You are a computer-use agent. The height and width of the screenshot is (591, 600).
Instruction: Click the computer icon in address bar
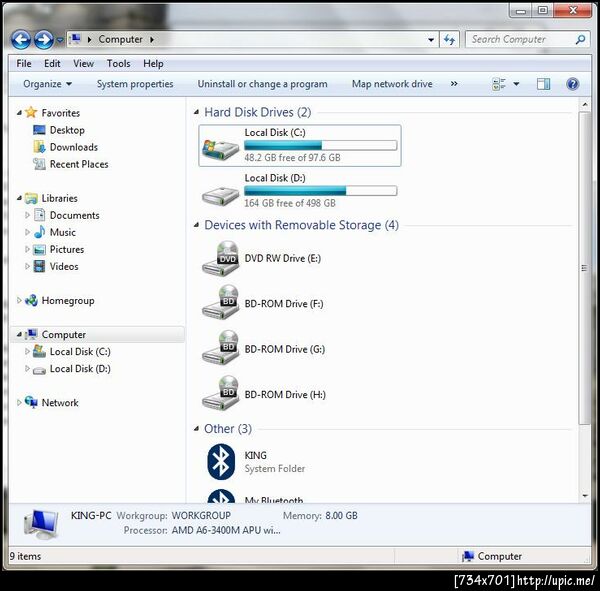pos(75,39)
